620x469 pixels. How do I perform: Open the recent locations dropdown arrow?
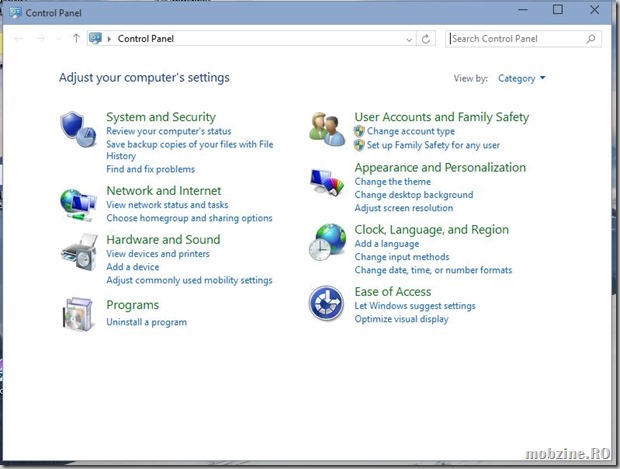pyautogui.click(x=59, y=39)
